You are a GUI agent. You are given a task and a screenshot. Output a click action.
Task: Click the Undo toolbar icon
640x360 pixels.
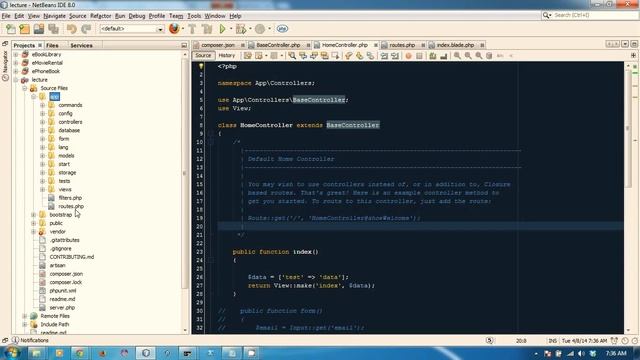coord(72,29)
